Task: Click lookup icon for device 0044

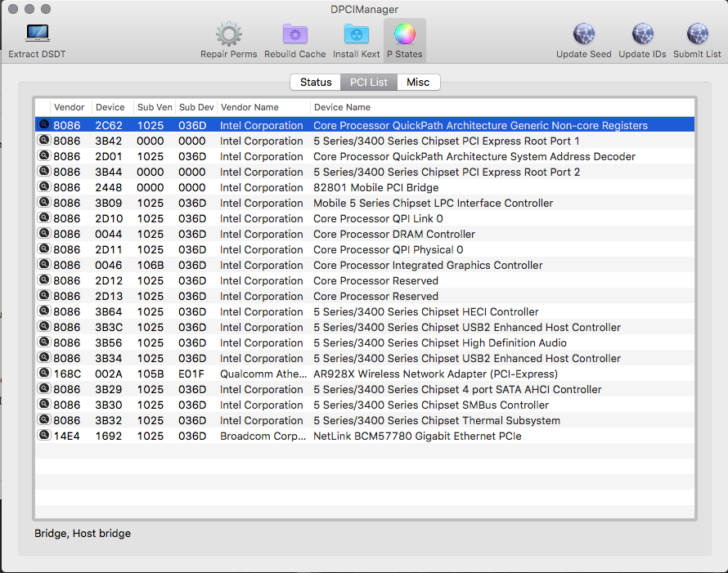Action: click(x=43, y=234)
